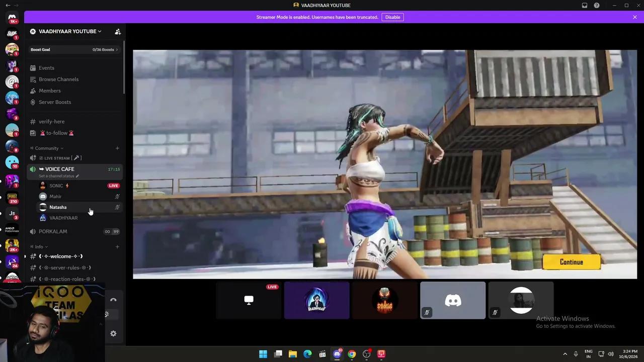
Task: Click the LIVE badge beside SONIC
Action: pyautogui.click(x=114, y=186)
